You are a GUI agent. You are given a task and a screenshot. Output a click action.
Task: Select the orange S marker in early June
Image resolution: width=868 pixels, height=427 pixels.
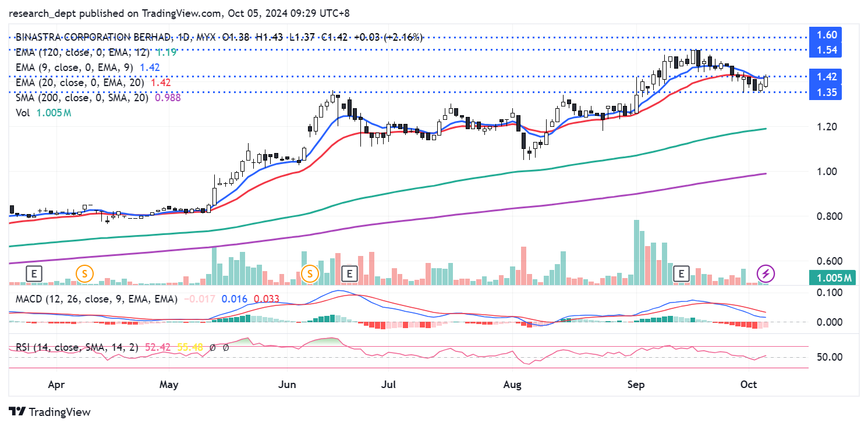click(310, 273)
